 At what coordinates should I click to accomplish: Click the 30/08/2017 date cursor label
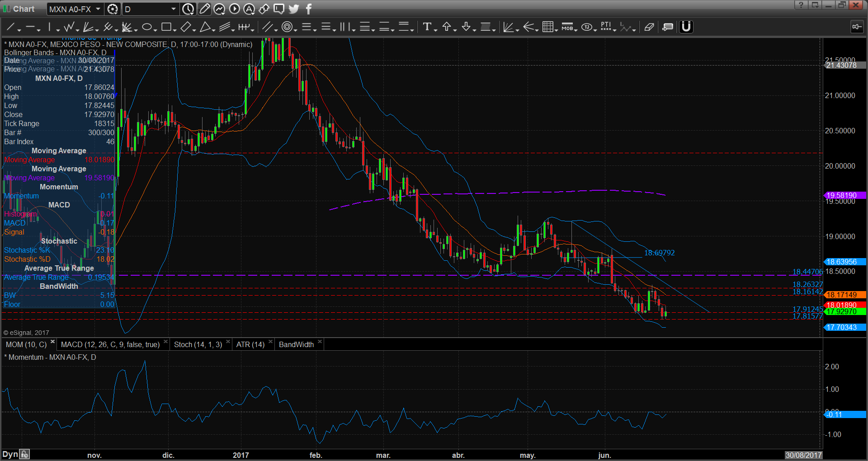point(803,455)
